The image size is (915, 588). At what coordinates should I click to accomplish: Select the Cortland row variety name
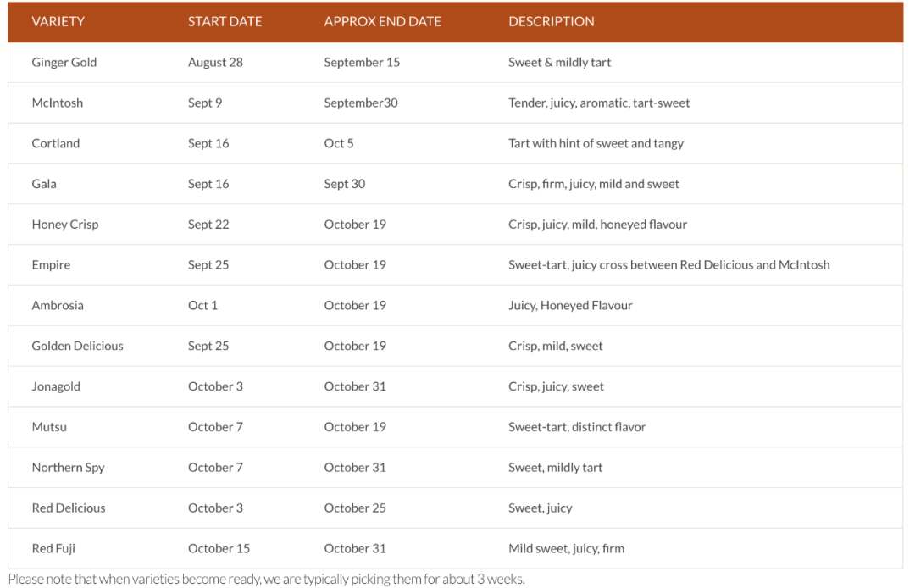(56, 143)
